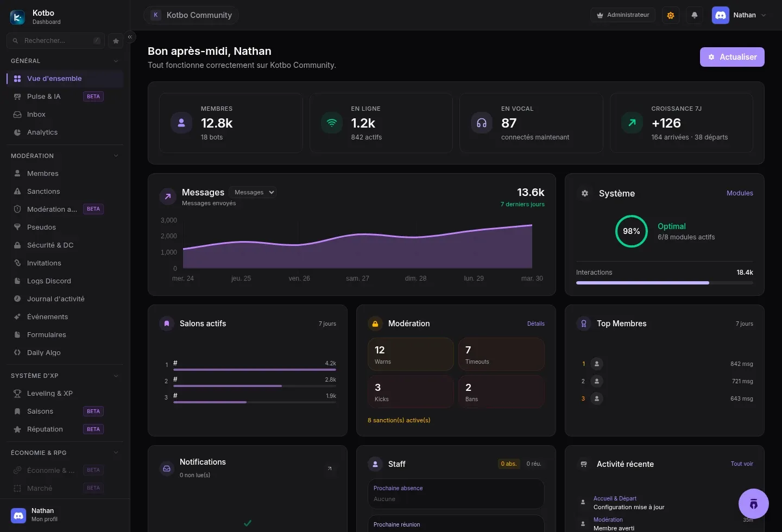The width and height of the screenshot is (782, 532).
Task: Toggle the sun theme icon in header
Action: [x=671, y=15]
